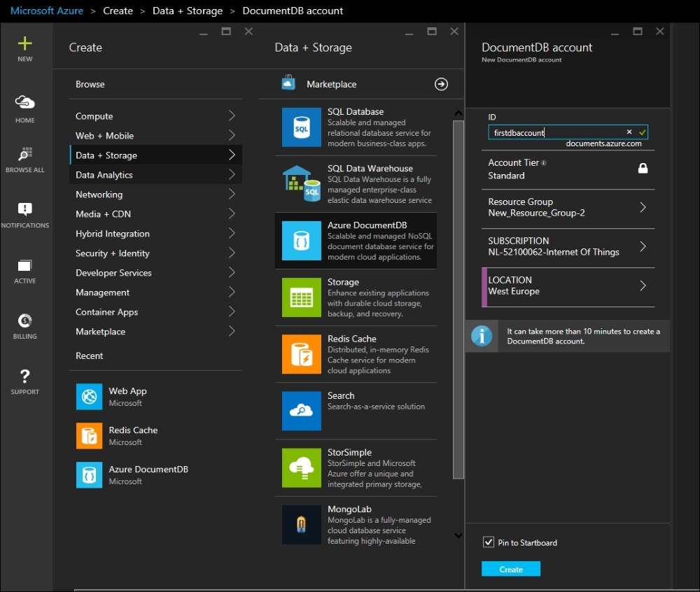
Task: Click the Account Tier info icon
Action: (x=543, y=163)
